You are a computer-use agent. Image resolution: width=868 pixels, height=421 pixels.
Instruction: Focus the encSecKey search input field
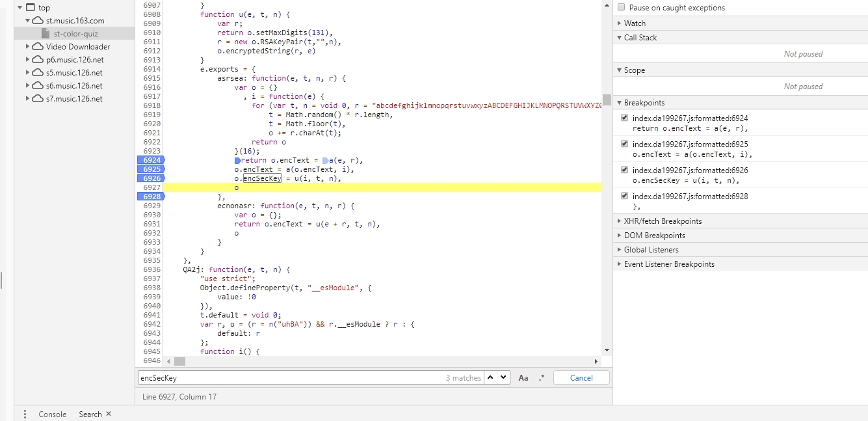coord(310,377)
